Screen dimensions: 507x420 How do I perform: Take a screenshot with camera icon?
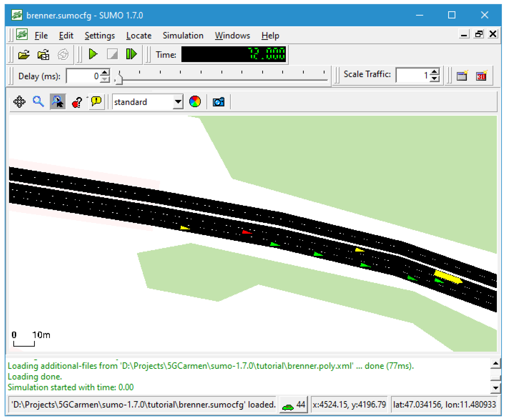point(219,102)
